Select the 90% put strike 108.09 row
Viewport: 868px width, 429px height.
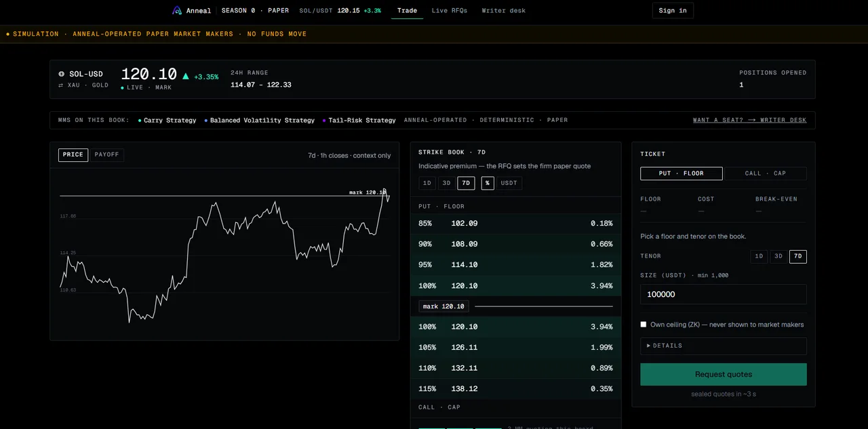515,244
